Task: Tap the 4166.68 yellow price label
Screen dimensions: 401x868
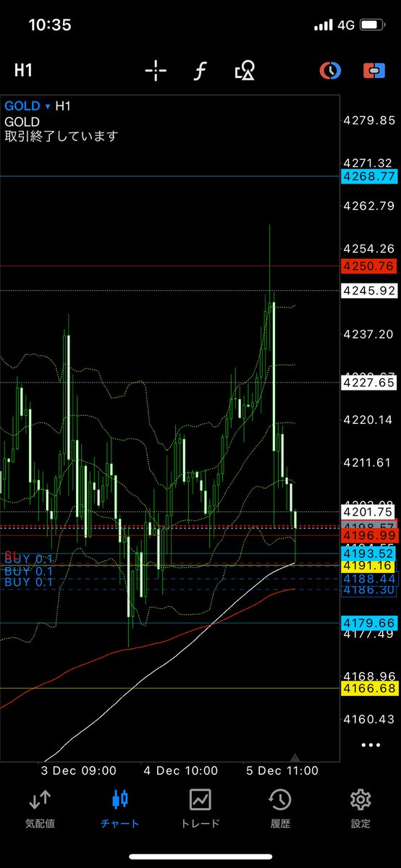Action: tap(369, 689)
